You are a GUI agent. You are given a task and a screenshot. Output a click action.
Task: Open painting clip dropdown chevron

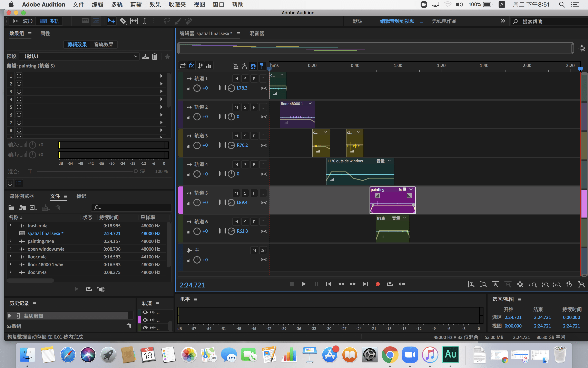(411, 189)
